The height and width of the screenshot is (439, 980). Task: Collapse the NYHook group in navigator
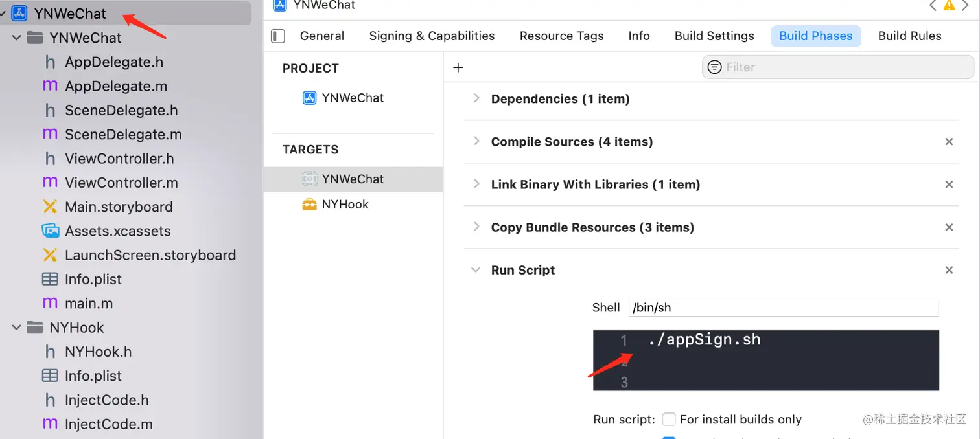point(17,328)
